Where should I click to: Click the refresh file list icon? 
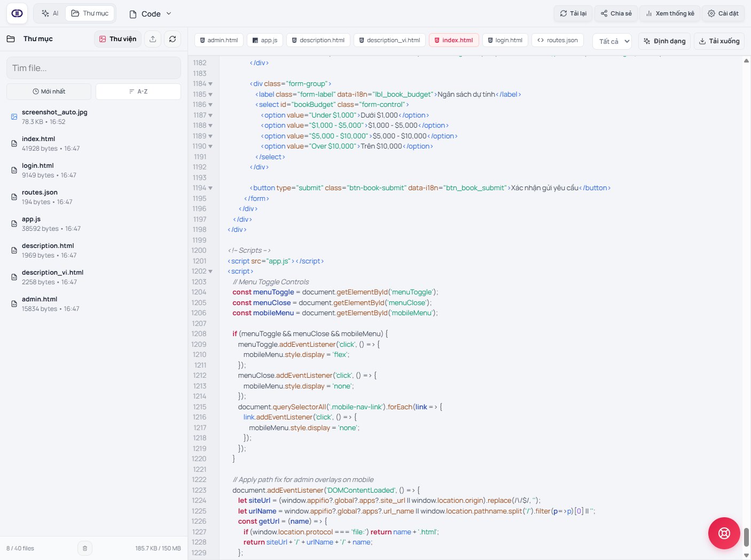(x=173, y=39)
